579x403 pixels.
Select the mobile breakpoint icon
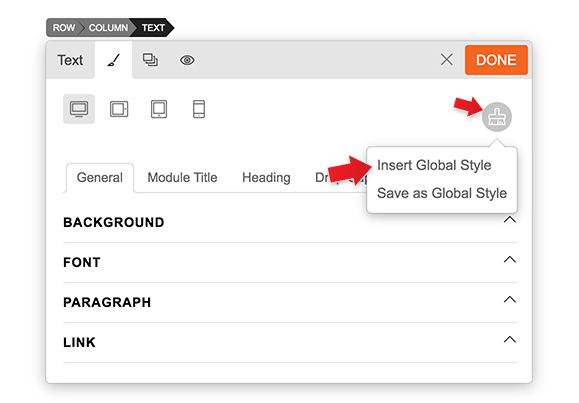point(199,109)
